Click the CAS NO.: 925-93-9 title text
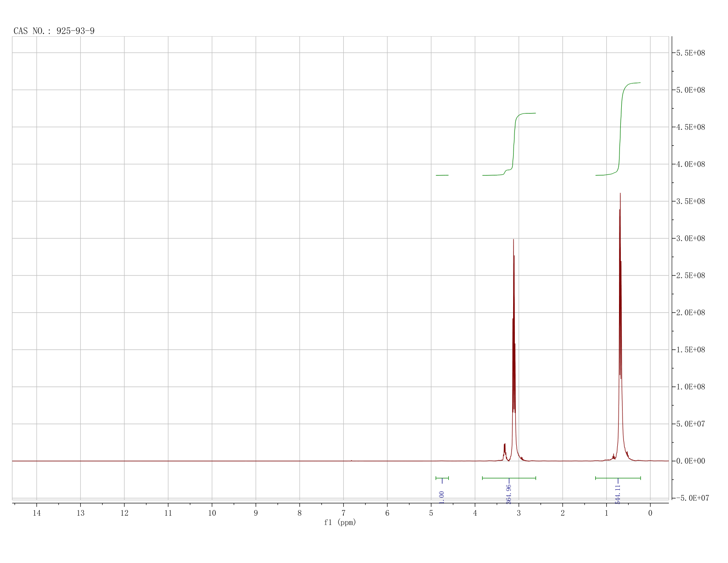728x563 pixels. pos(54,31)
